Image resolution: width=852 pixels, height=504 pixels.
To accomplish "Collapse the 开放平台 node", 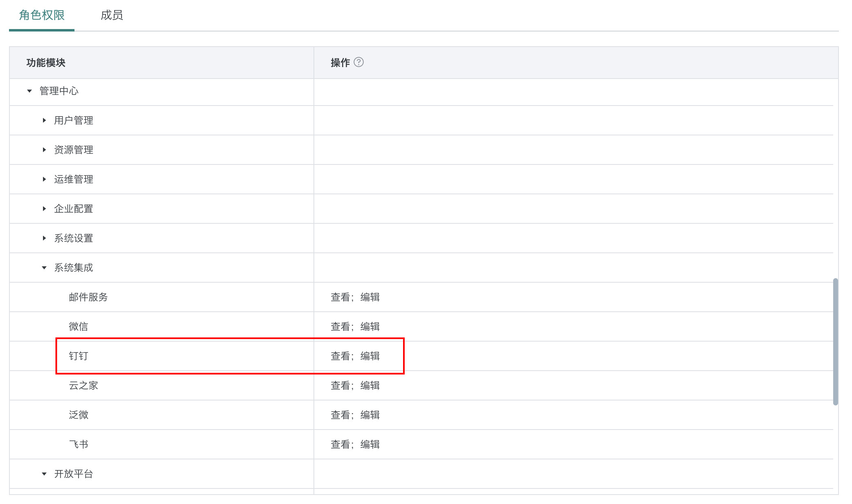I will (44, 474).
